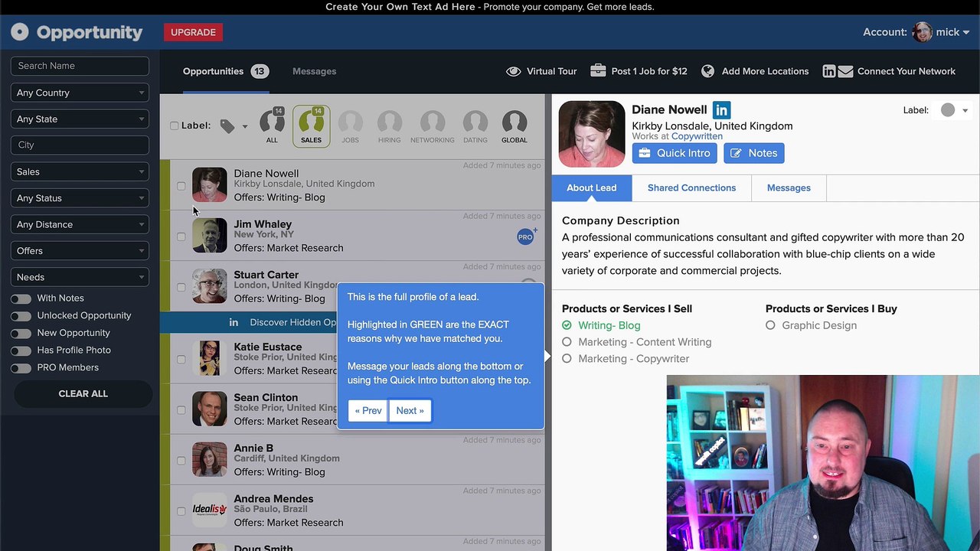This screenshot has height=551, width=980.
Task: Click the City input field
Action: [x=80, y=145]
